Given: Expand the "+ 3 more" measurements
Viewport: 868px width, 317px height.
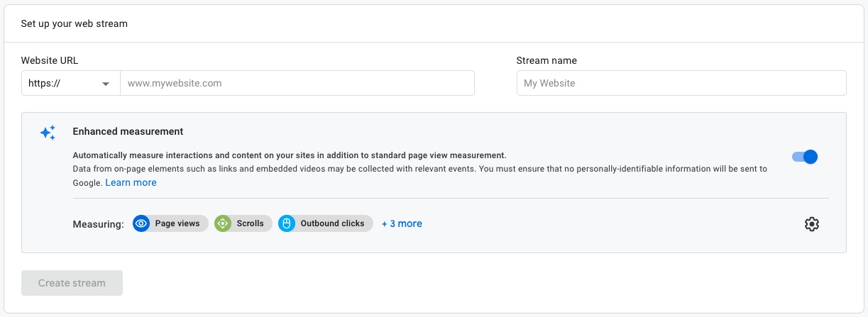Looking at the screenshot, I should (402, 223).
